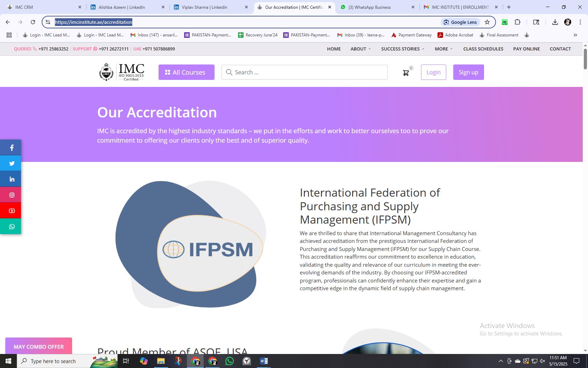Open Task View on taskbar
588x368 pixels.
(x=126, y=361)
